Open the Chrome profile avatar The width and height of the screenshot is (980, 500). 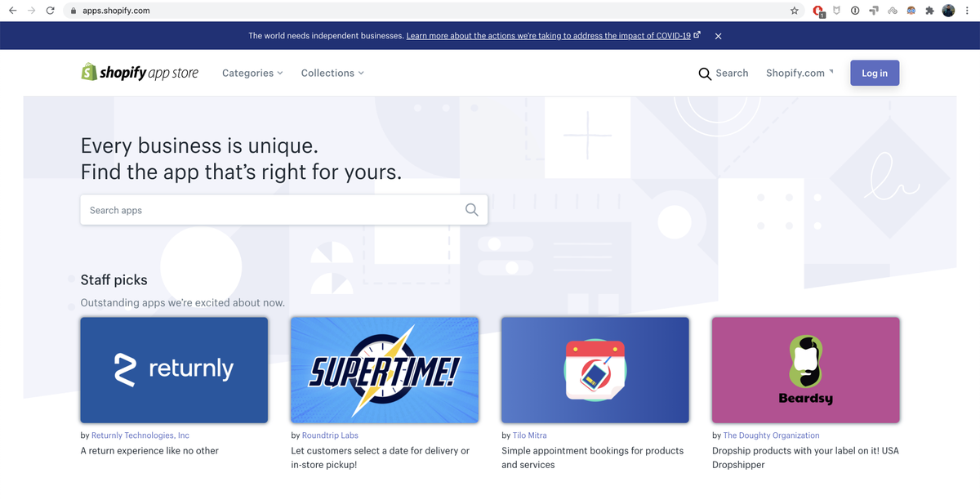pos(948,11)
